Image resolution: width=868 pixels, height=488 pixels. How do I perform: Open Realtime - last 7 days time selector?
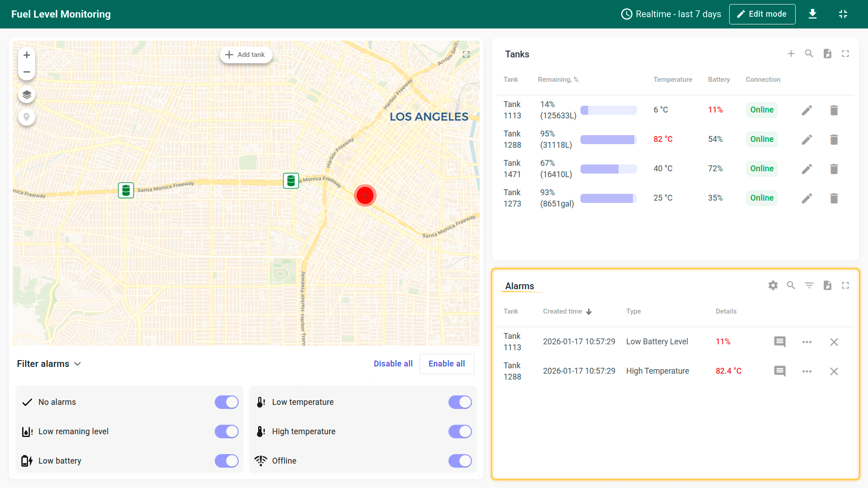pos(671,14)
